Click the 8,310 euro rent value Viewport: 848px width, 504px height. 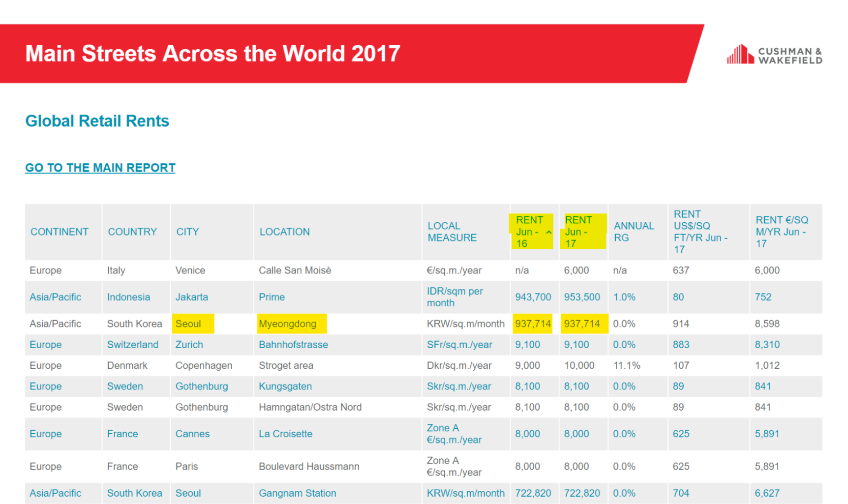pyautogui.click(x=767, y=345)
